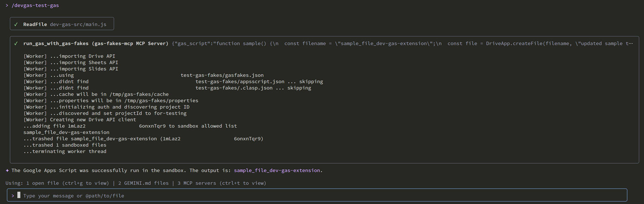
Task: Click the block cursor in the input box
Action: coord(19,195)
